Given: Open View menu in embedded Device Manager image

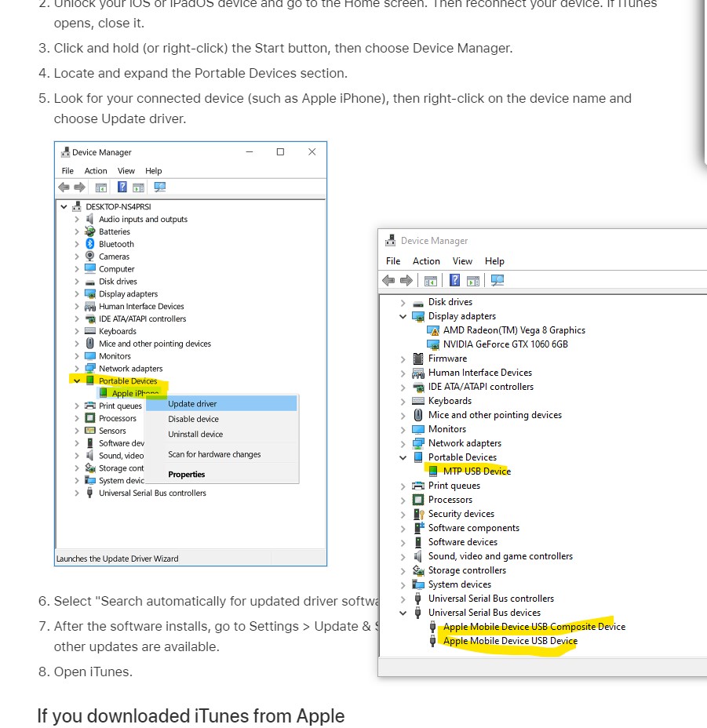Looking at the screenshot, I should pos(126,170).
